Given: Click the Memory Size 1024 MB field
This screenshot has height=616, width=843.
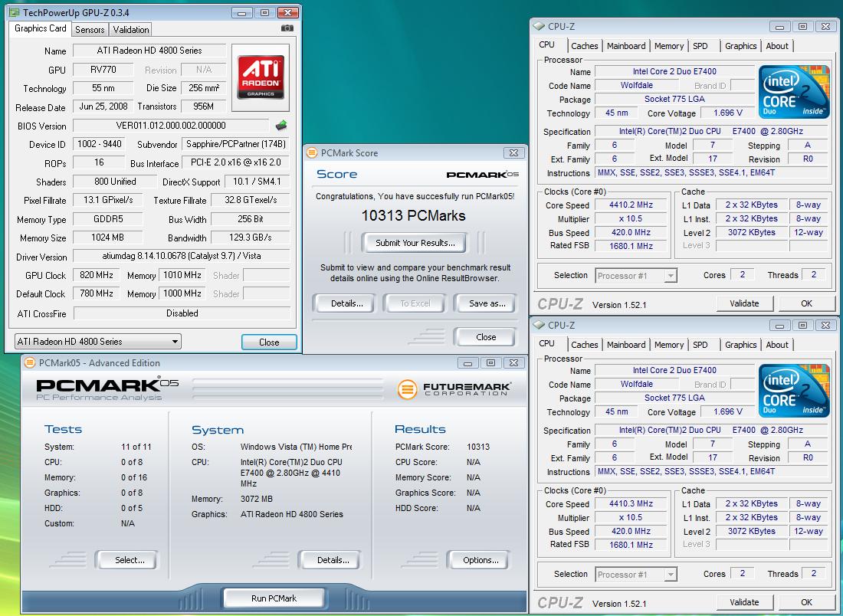Looking at the screenshot, I should coord(107,238).
